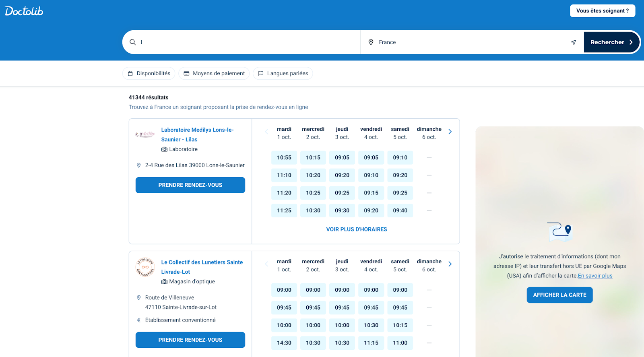Show next days for Medilys laboratory
This screenshot has height=357, width=644.
[450, 132]
